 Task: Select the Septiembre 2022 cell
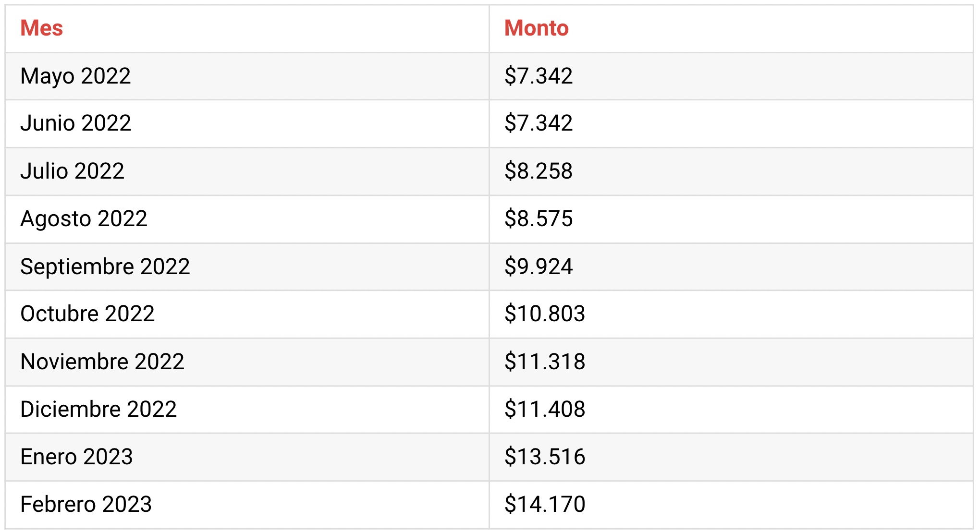(x=247, y=266)
